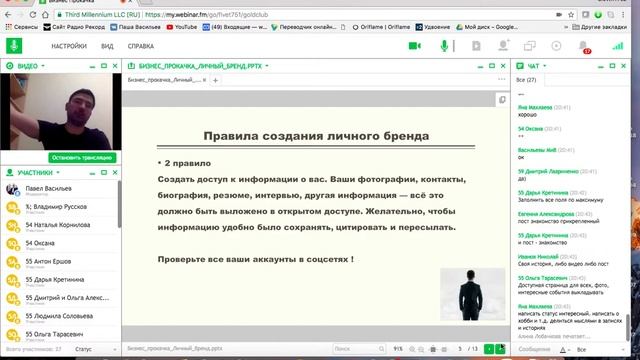The image size is (640, 360).
Task: Open the СПРАВКА menu
Action: 141,46
